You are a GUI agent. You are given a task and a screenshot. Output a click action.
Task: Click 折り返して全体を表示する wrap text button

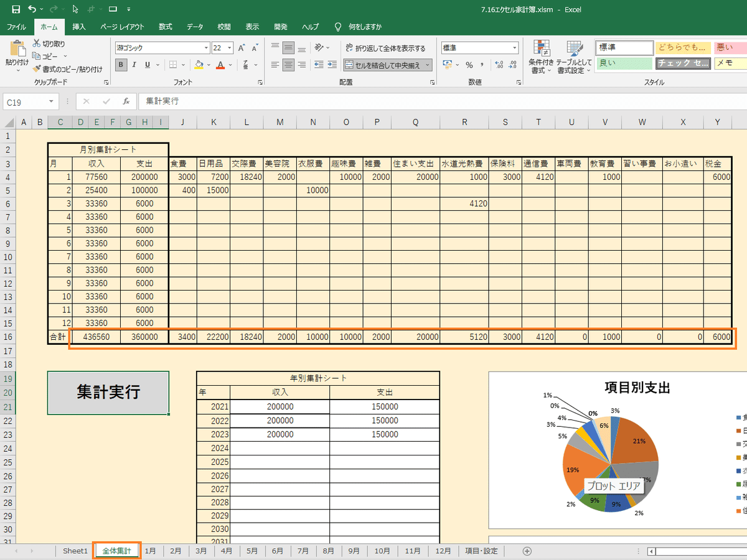385,48
